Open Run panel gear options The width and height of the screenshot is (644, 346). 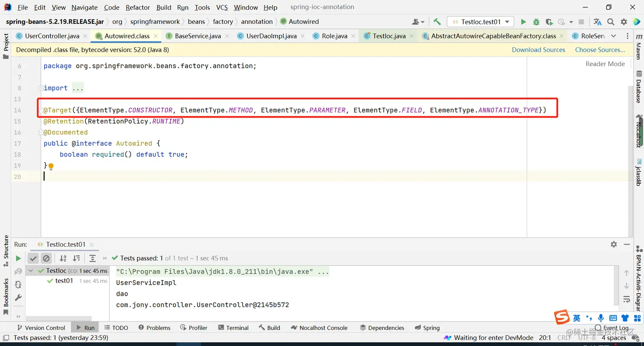point(614,244)
